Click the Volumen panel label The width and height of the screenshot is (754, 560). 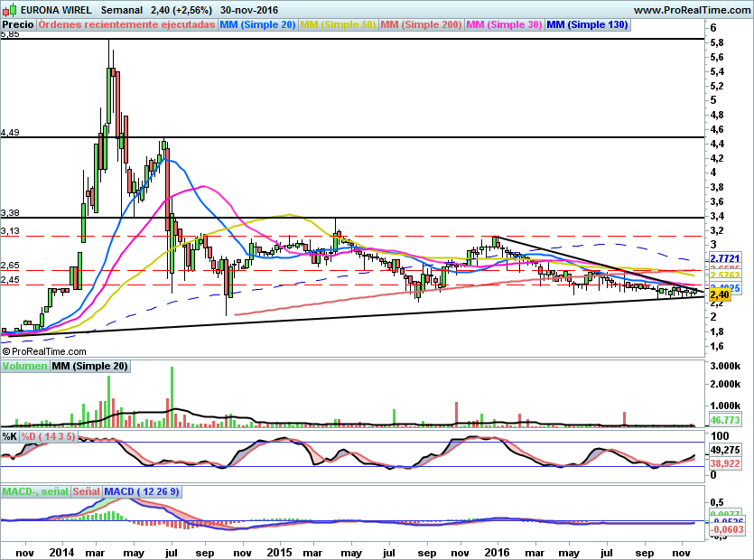click(x=24, y=366)
